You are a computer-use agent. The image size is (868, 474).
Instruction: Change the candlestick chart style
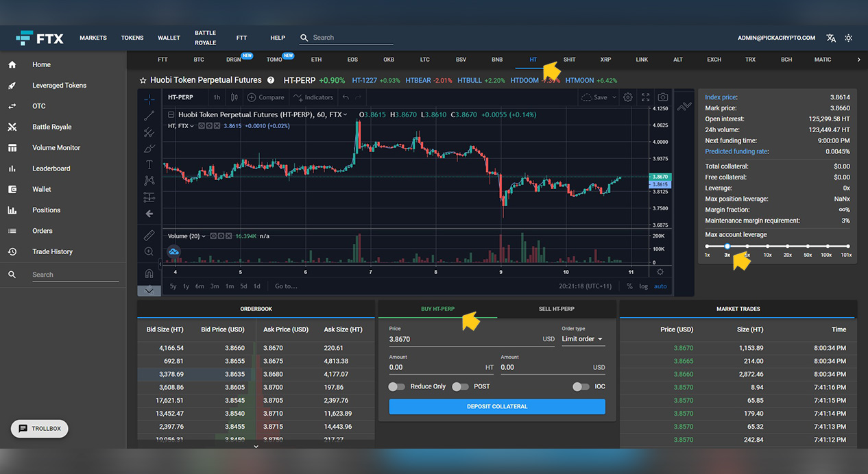click(234, 97)
